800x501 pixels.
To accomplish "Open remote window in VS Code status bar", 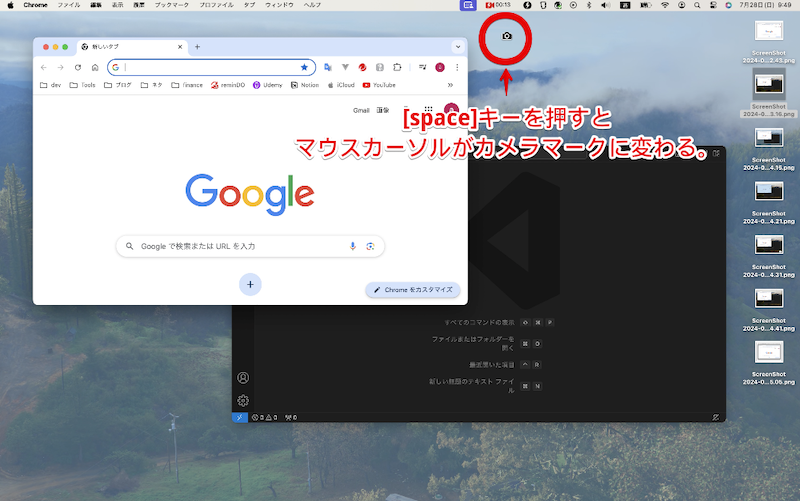I will [240, 417].
